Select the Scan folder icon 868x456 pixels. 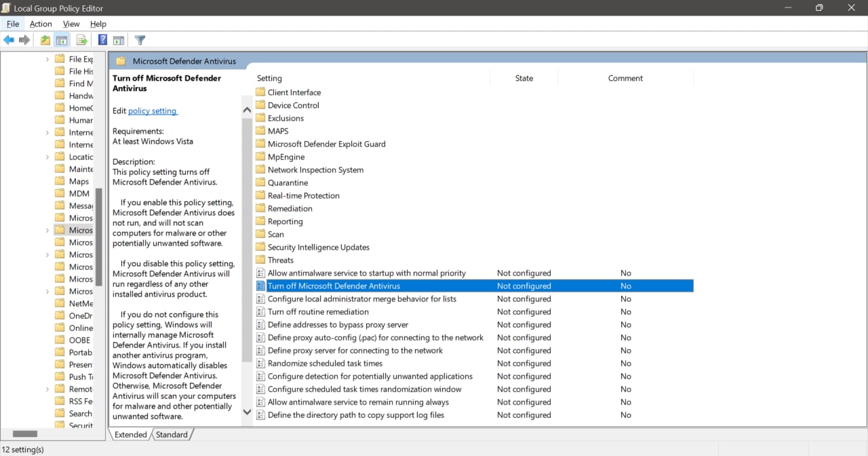coord(260,234)
